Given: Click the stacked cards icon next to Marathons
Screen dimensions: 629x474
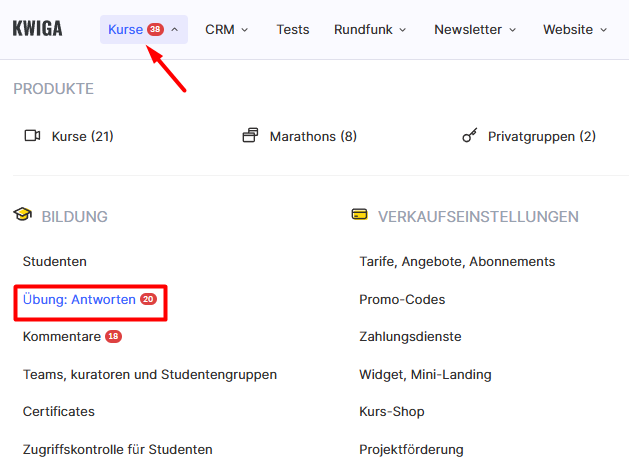Looking at the screenshot, I should (250, 136).
